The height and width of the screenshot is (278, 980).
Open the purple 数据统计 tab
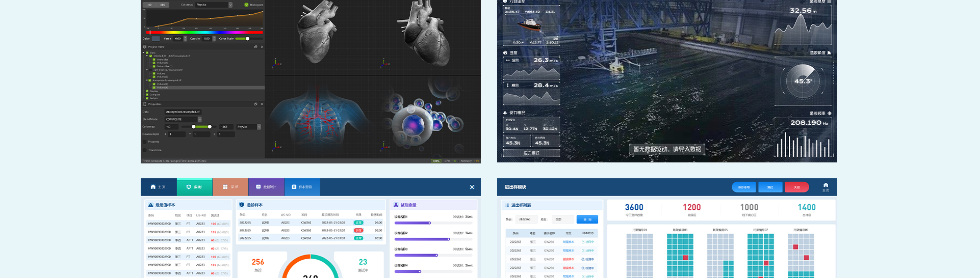[x=266, y=187]
